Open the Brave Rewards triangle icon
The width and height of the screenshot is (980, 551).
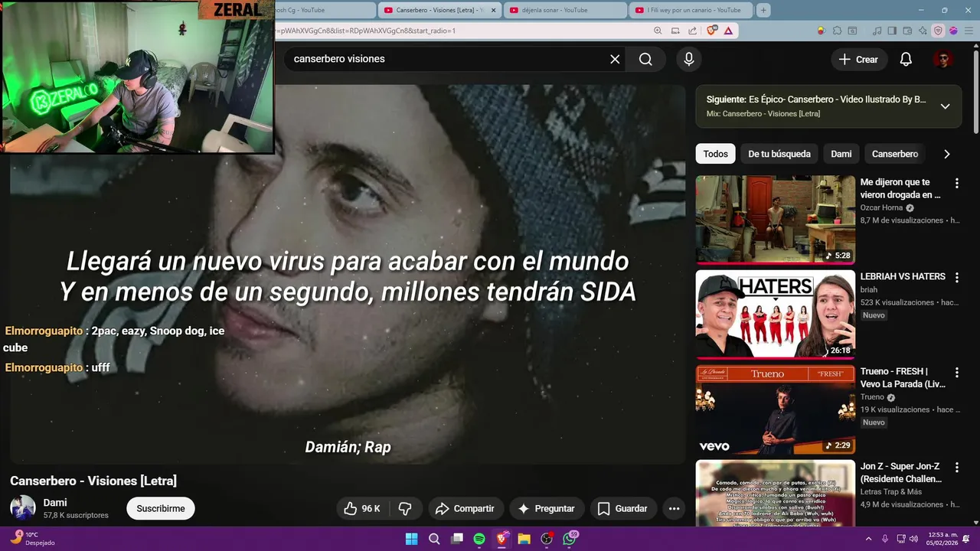(x=728, y=31)
